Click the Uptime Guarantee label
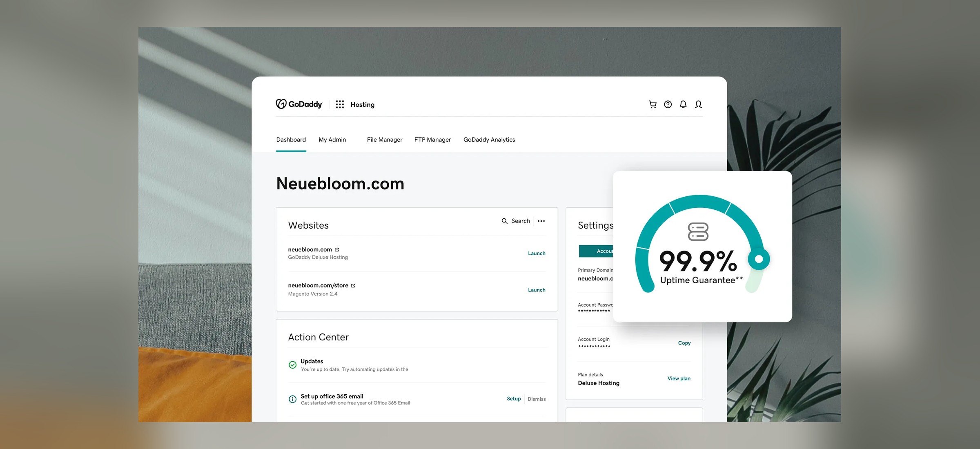The width and height of the screenshot is (980, 449). point(702,280)
